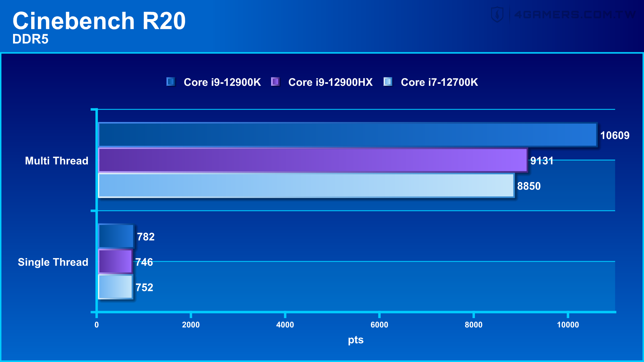The height and width of the screenshot is (362, 644).
Task: Click the Cinebench R20 chart title
Action: click(x=99, y=21)
